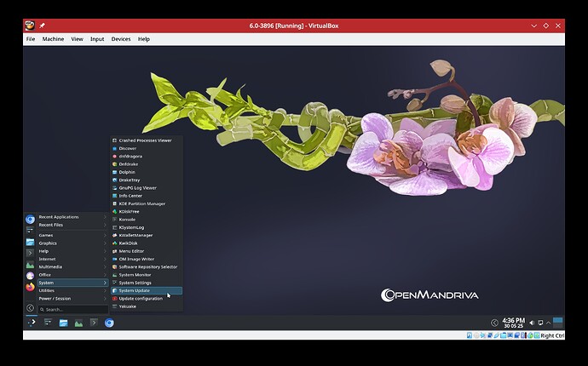Click the hard disk icon in VirtualBox status bar
This screenshot has width=588, height=366.
click(x=470, y=335)
